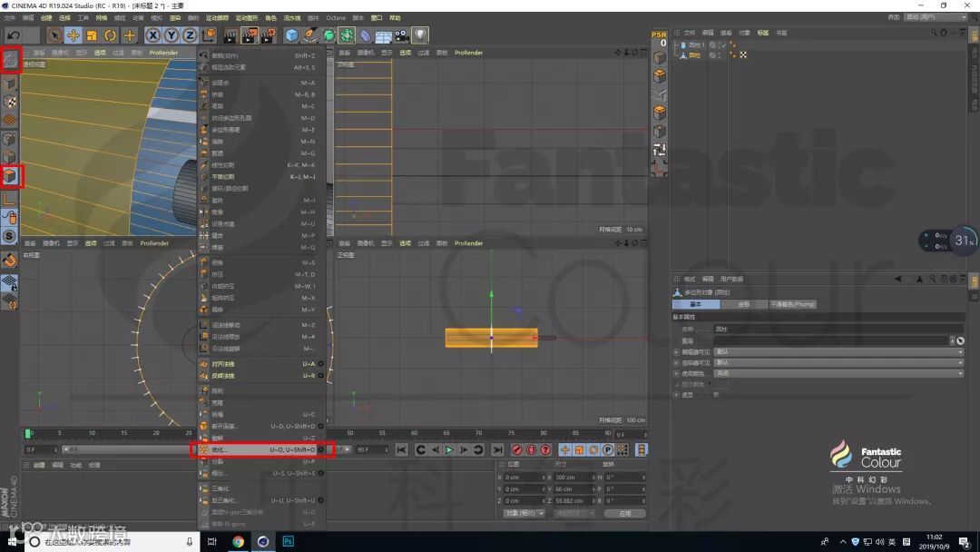The width and height of the screenshot is (980, 552).
Task: Toggle the Y axis lock
Action: pyautogui.click(x=171, y=35)
